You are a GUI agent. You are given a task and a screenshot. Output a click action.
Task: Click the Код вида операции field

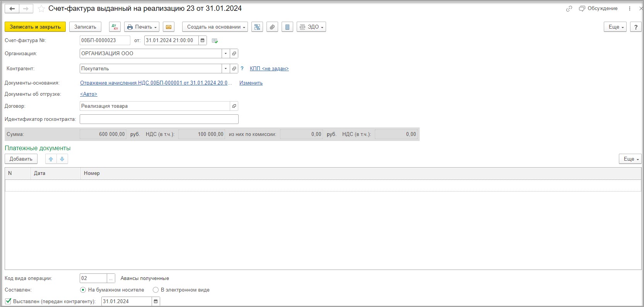(93, 278)
